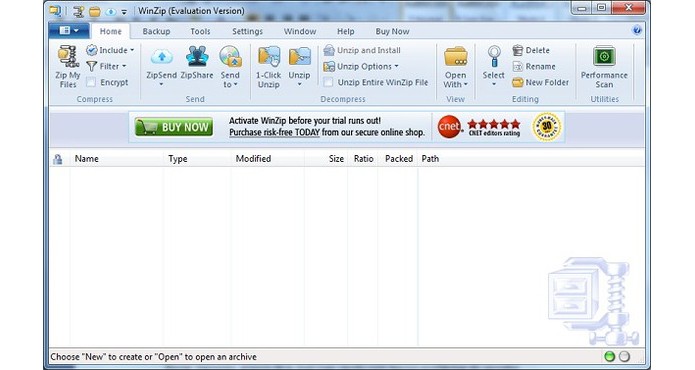Open the Send to dropdown arrow

tap(236, 84)
